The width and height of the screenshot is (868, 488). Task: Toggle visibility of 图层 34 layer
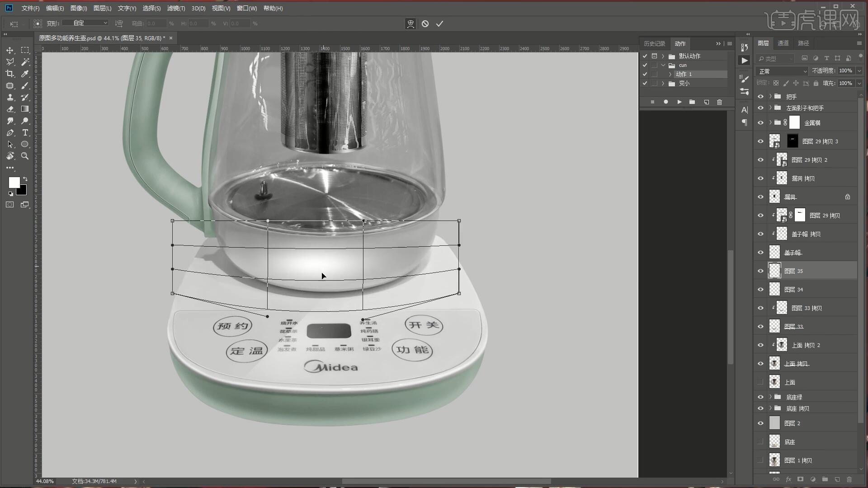(x=760, y=290)
